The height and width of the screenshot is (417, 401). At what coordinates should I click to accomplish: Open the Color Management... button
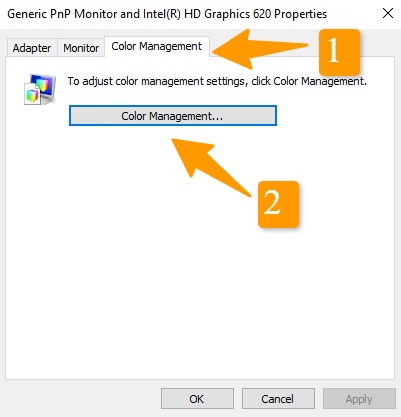point(173,116)
